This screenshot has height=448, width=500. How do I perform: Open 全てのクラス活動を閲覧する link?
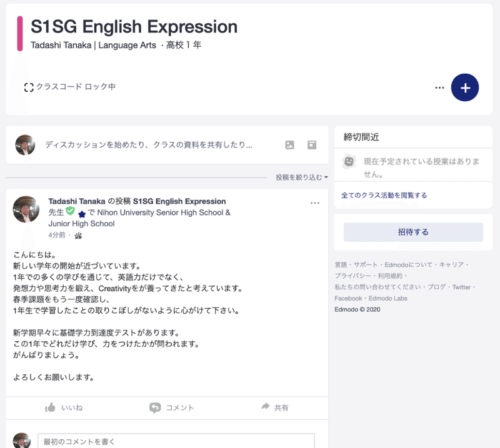pyautogui.click(x=384, y=195)
